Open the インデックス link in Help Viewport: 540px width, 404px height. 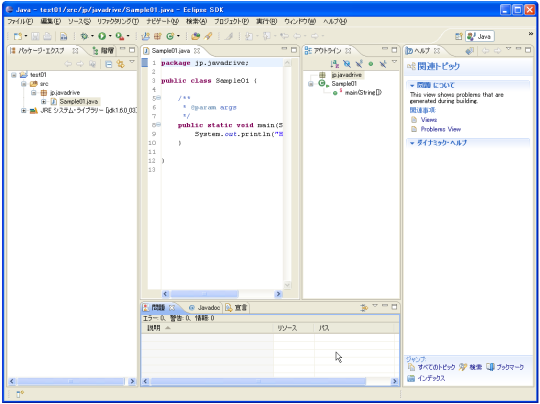(431, 378)
